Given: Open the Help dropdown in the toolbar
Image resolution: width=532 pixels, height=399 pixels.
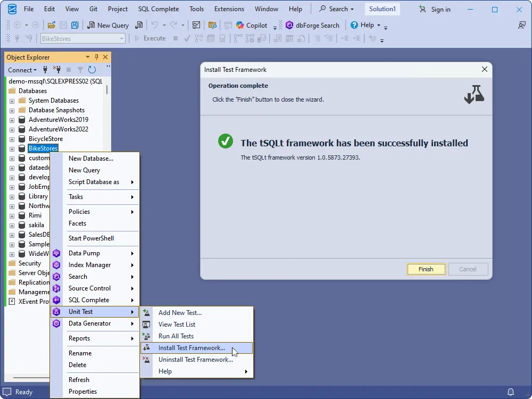Looking at the screenshot, I should (367, 25).
